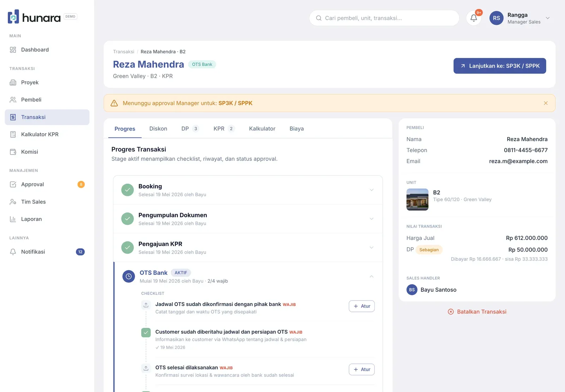Click upload icon for OTS selesai dilaksanakan

pyautogui.click(x=146, y=368)
